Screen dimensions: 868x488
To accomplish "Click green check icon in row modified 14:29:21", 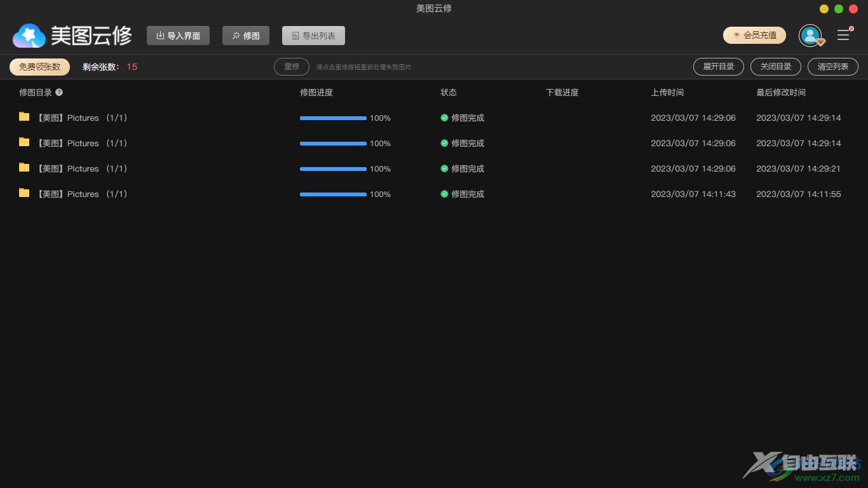I will [444, 168].
